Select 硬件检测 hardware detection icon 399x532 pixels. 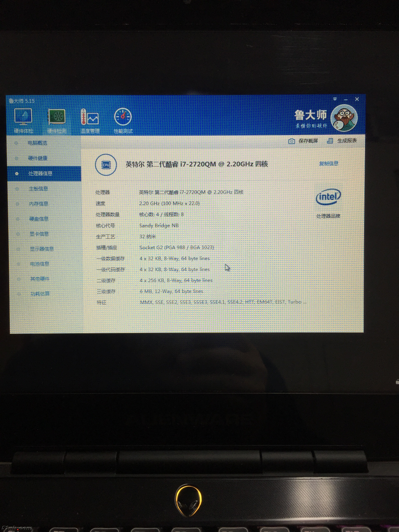point(57,117)
